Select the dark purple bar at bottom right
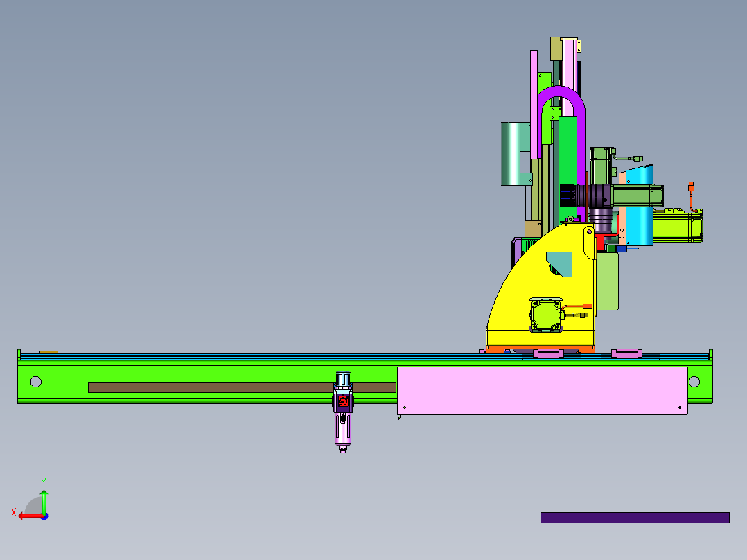Image resolution: width=747 pixels, height=560 pixels. click(634, 518)
